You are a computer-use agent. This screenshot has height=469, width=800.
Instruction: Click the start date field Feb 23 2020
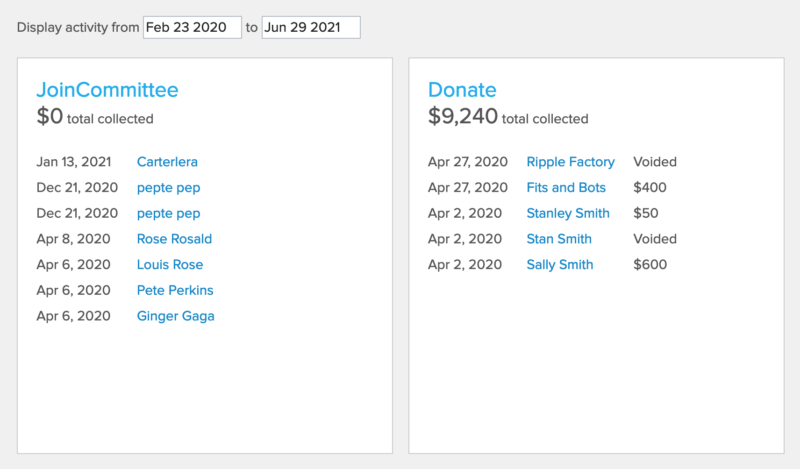click(x=192, y=28)
